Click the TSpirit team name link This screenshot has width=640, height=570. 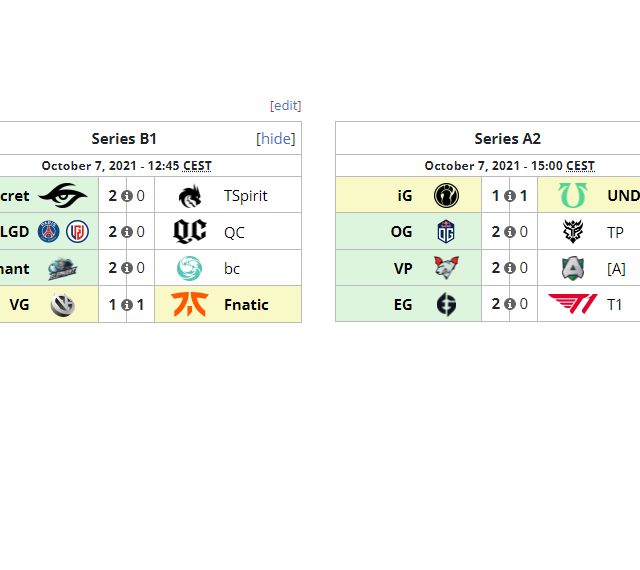tap(246, 196)
